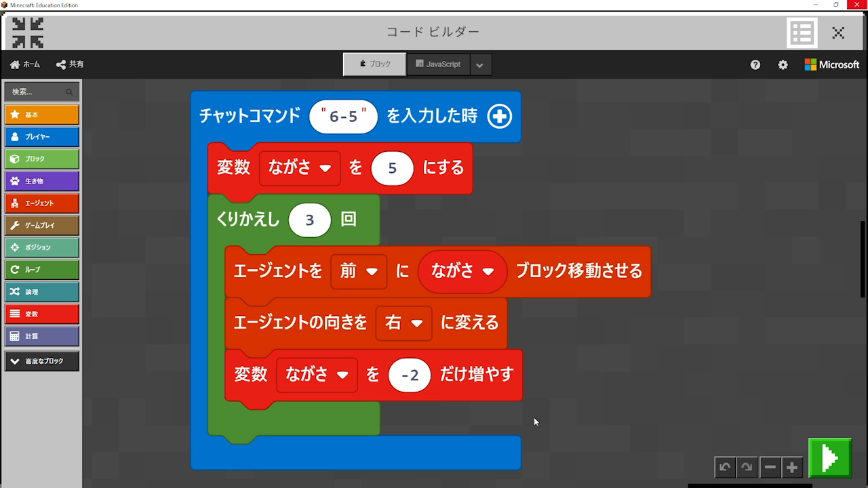This screenshot has width=868, height=488.
Task: Switch to the ブロック editor tab
Action: [x=374, y=64]
